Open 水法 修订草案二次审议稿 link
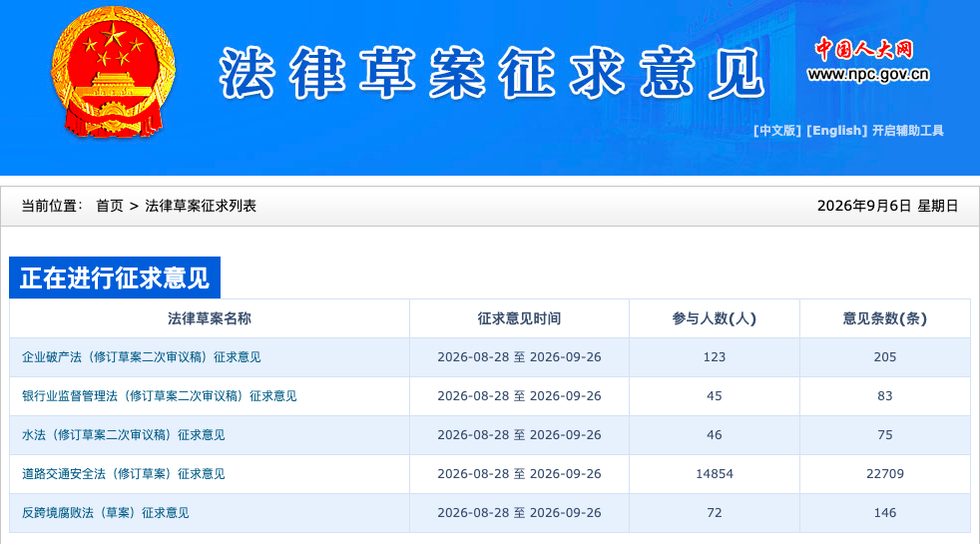The height and width of the screenshot is (544, 980). tap(123, 434)
